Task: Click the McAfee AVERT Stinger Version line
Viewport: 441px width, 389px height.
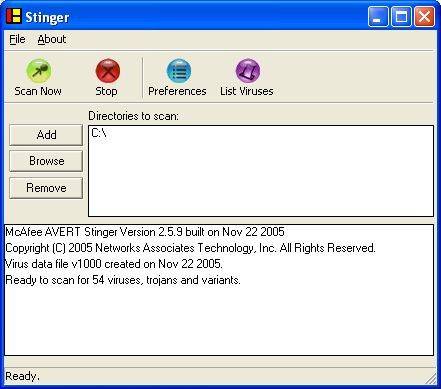Action: [x=145, y=232]
